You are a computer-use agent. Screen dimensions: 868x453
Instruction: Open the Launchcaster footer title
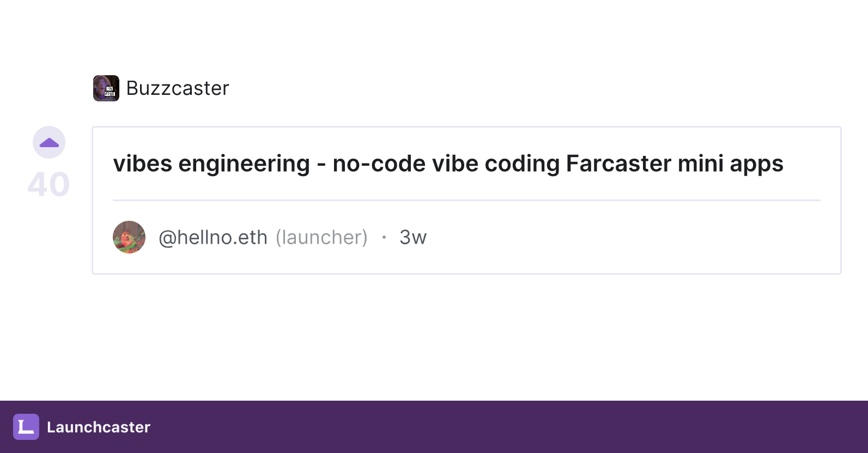pos(99,427)
